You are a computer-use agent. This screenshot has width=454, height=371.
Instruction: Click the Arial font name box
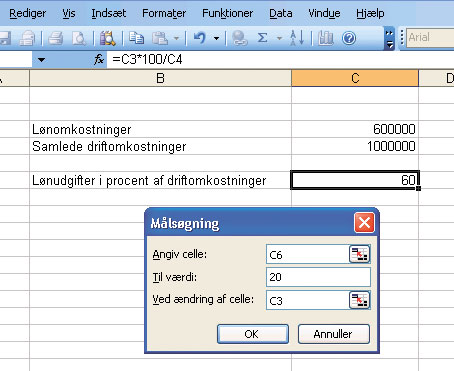click(430, 37)
